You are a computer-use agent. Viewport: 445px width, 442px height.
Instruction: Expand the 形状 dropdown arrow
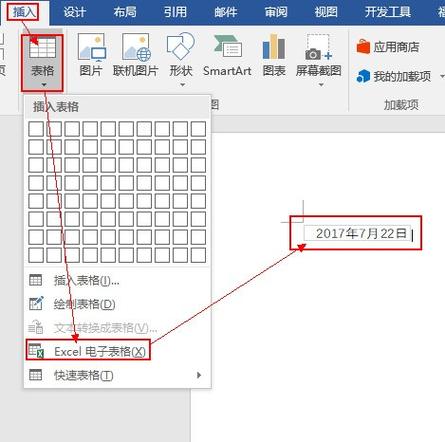coord(182,85)
